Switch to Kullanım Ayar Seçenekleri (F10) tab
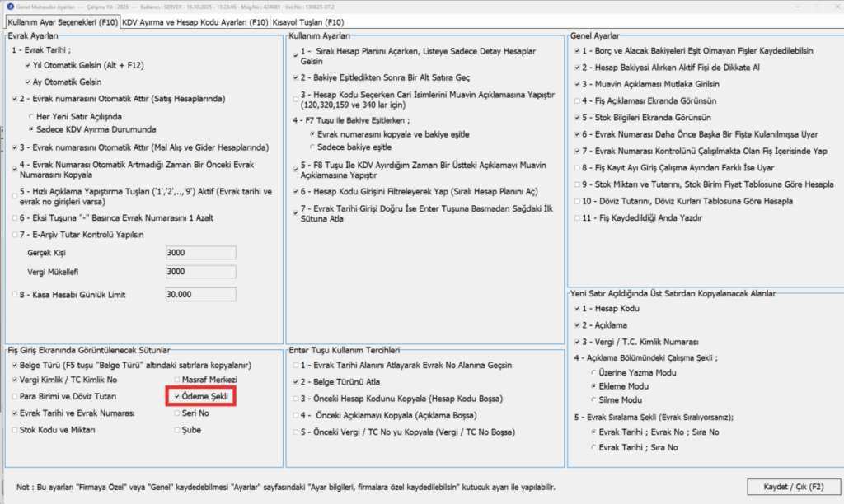This screenshot has width=844, height=504. 63,22
